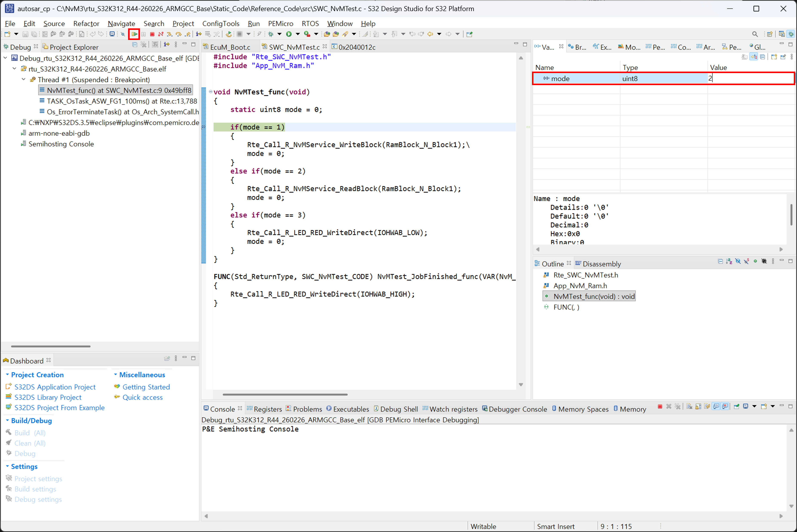797x532 pixels.
Task: Click the green Run launch icon
Action: pos(289,34)
